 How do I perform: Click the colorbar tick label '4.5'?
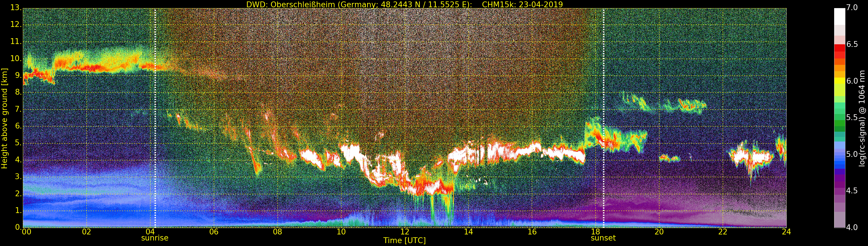click(x=852, y=191)
